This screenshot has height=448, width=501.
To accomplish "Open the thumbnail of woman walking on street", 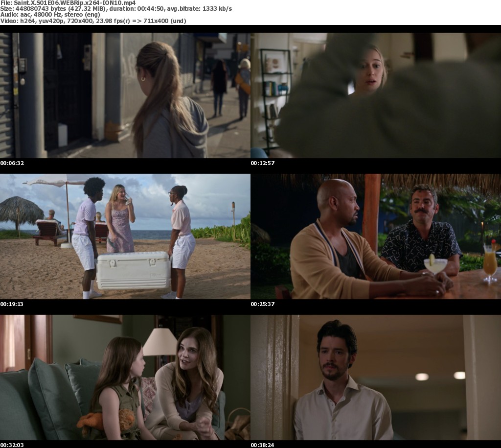I will coord(125,95).
